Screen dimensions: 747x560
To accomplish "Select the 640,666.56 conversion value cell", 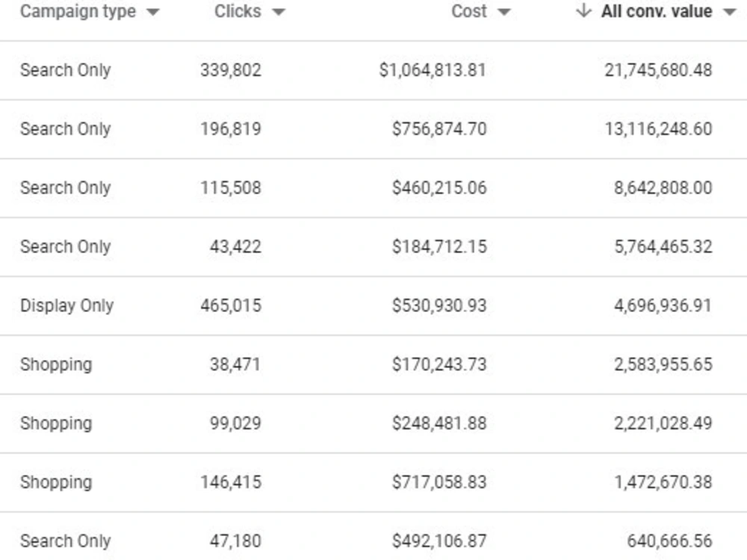I will pos(670,541).
